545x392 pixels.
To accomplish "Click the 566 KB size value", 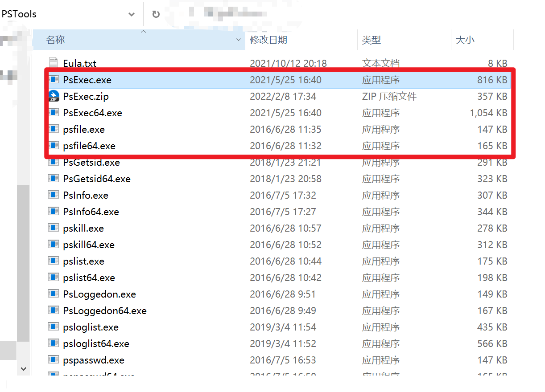I will click(492, 343).
